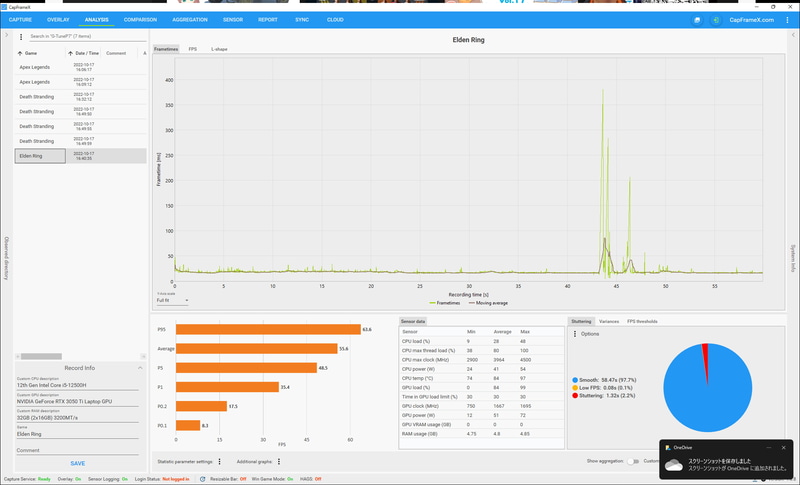Open the top-right three-dot app menu
This screenshot has height=485, width=800.
pyautogui.click(x=787, y=20)
